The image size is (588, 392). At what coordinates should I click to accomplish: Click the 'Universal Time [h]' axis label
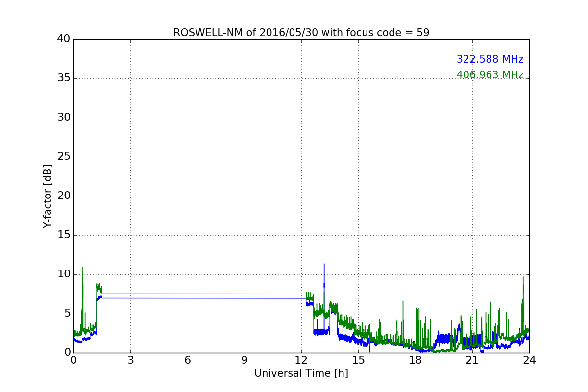[301, 373]
